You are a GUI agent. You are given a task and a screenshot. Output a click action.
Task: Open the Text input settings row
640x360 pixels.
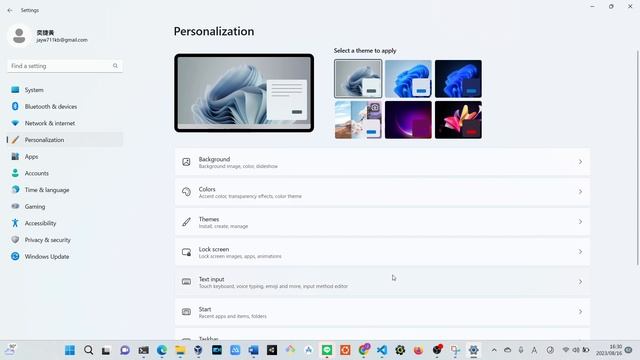[x=382, y=282]
